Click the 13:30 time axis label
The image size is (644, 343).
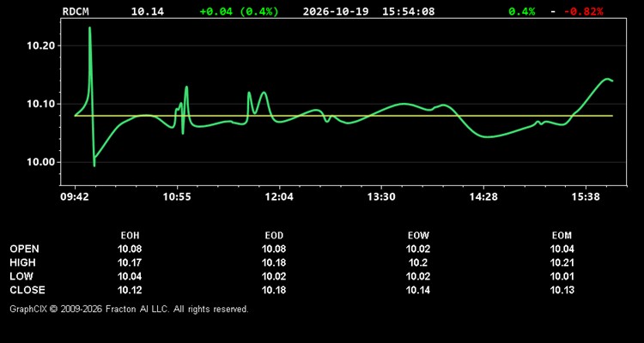coord(381,197)
